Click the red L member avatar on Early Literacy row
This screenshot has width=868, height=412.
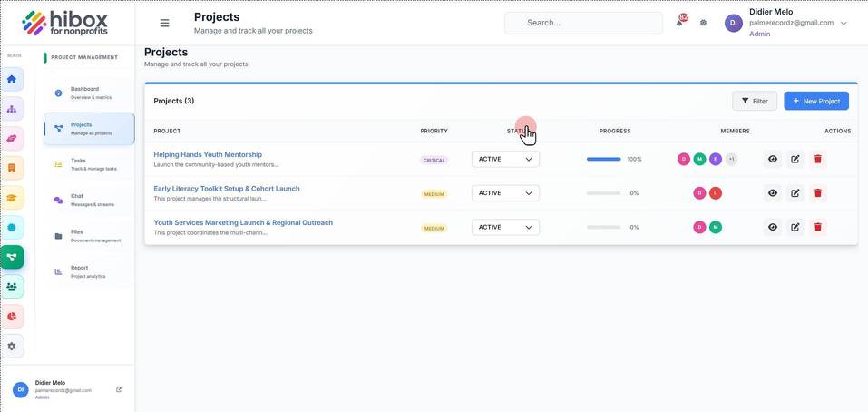[x=716, y=193]
